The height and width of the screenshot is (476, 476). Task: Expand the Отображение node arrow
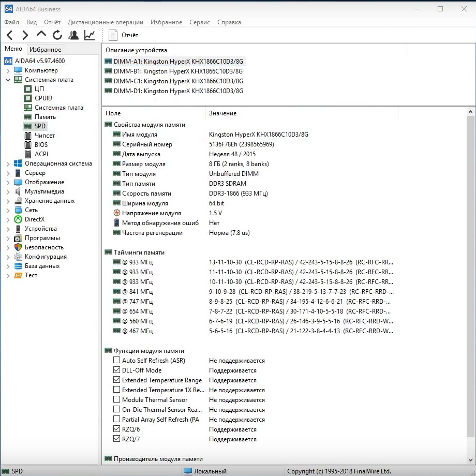8,183
